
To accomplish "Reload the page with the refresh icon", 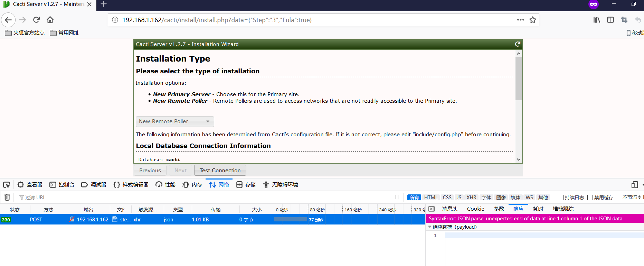I will pos(36,20).
